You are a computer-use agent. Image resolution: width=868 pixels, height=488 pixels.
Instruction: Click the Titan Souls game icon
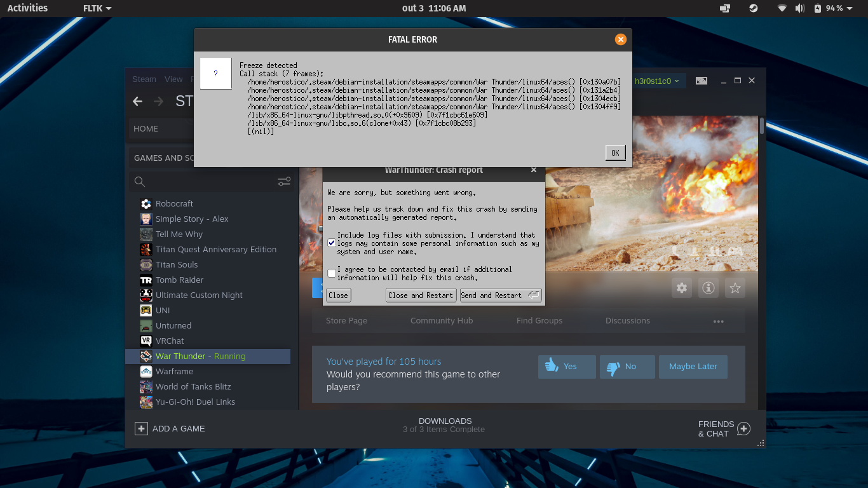coord(146,264)
